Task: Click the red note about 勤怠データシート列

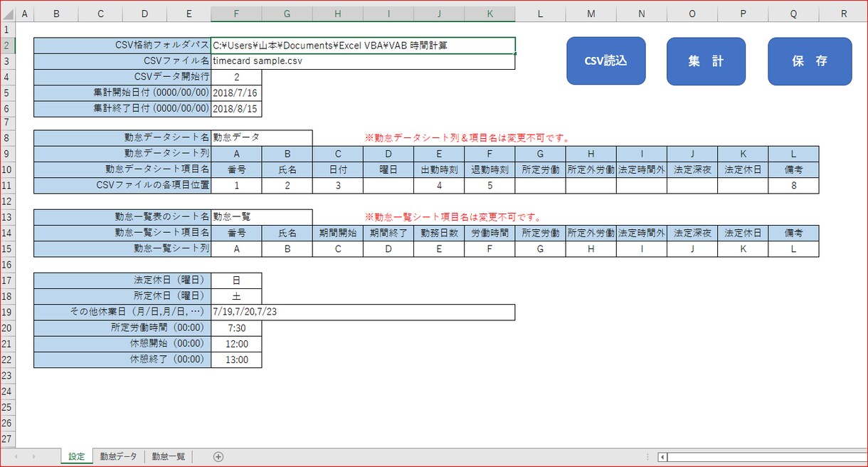Action: (467, 137)
